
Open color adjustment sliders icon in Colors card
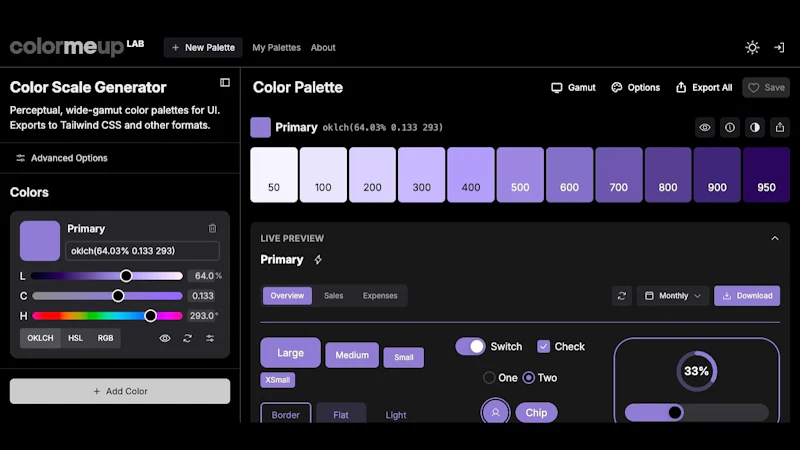(x=210, y=338)
